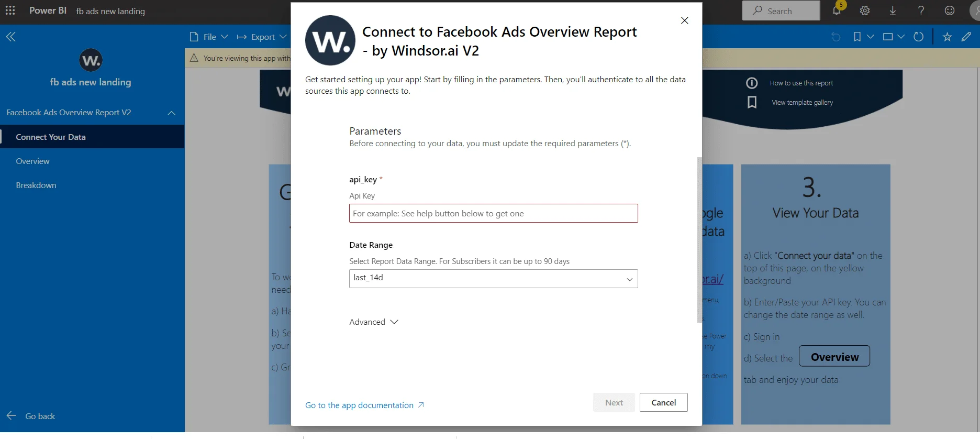Click Go back in sidebar

40,416
